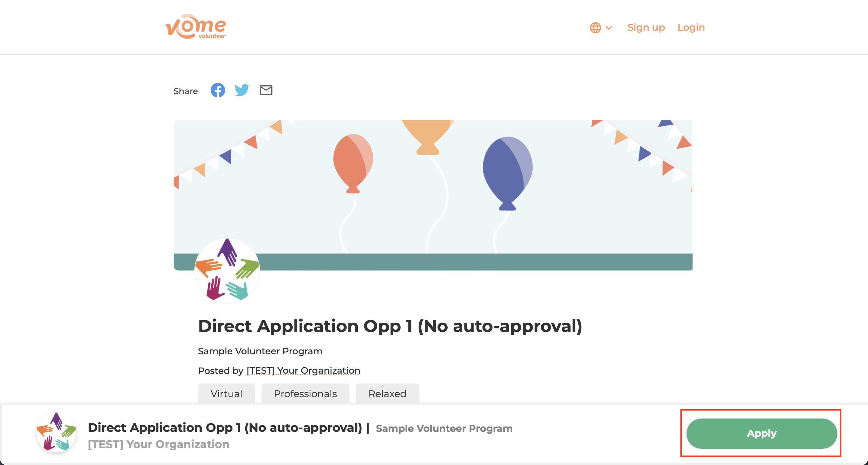Click the balloons banner image
This screenshot has height=465, width=868.
[433, 195]
